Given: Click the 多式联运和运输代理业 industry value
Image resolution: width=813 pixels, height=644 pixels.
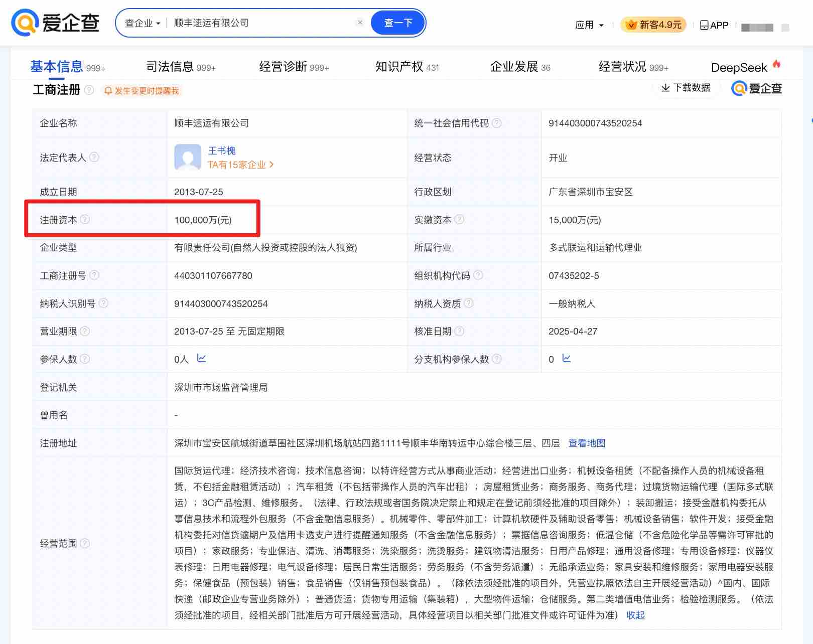Looking at the screenshot, I should click(595, 248).
